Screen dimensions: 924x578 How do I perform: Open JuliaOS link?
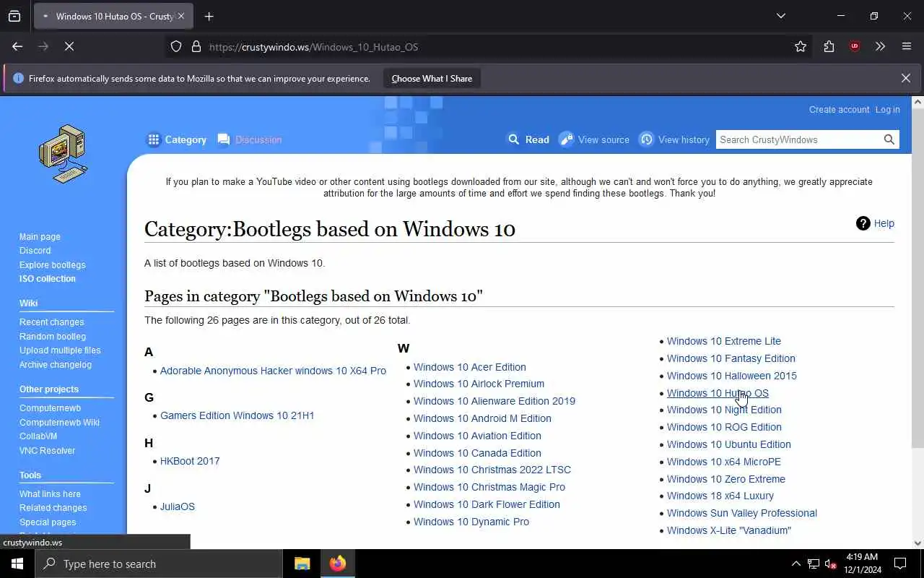[x=178, y=506]
